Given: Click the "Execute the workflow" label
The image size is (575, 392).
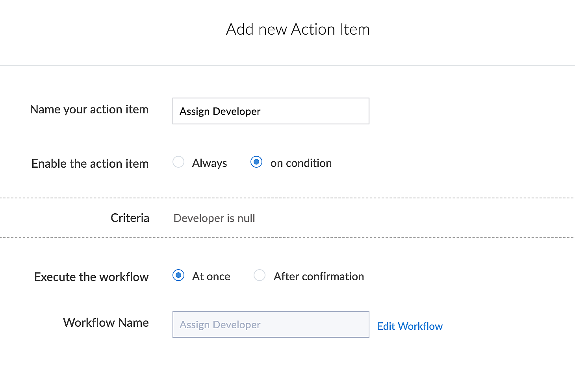Looking at the screenshot, I should pos(91,277).
